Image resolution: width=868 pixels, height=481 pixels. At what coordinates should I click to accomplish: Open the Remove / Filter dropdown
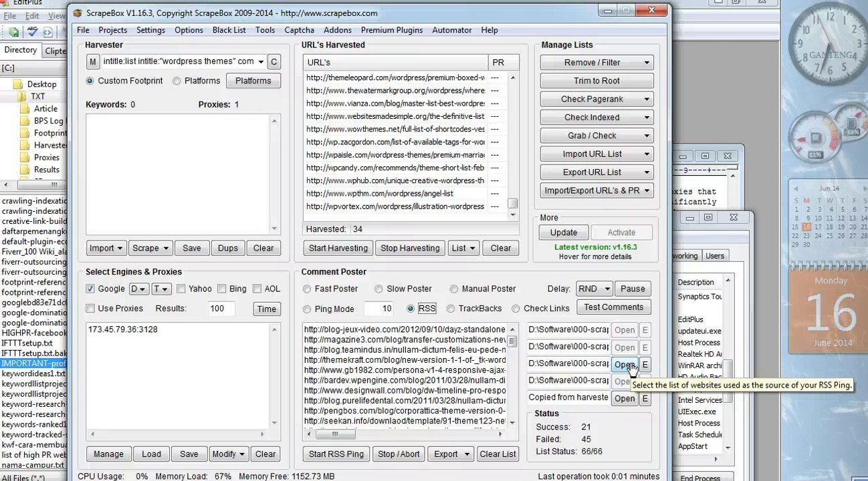click(596, 62)
